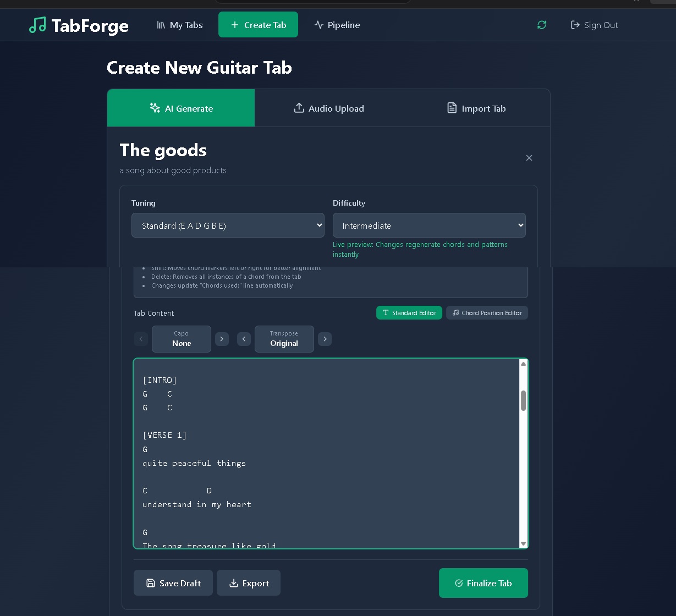This screenshot has width=676, height=616.
Task: Click the Create Tab button
Action: pyautogui.click(x=258, y=24)
